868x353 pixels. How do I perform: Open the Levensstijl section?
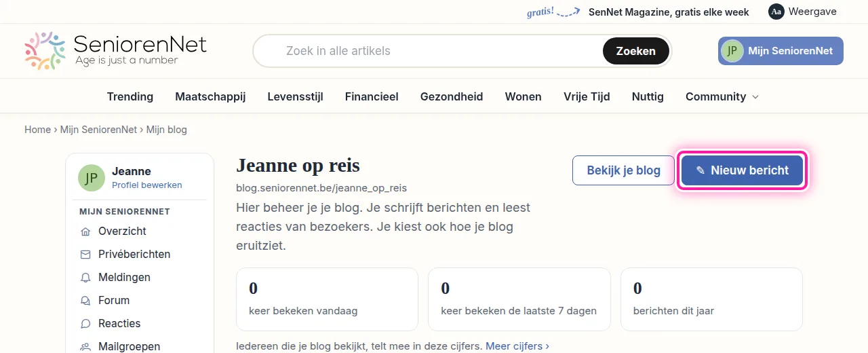[295, 96]
